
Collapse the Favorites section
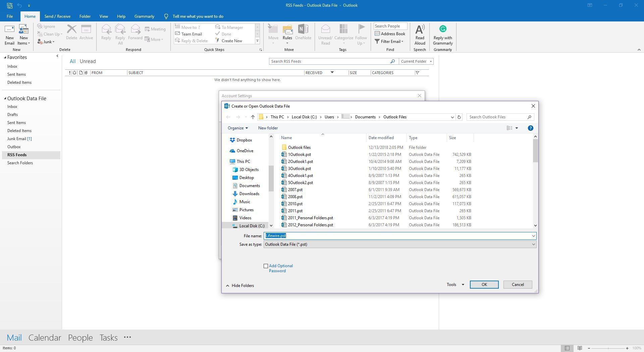(5, 58)
